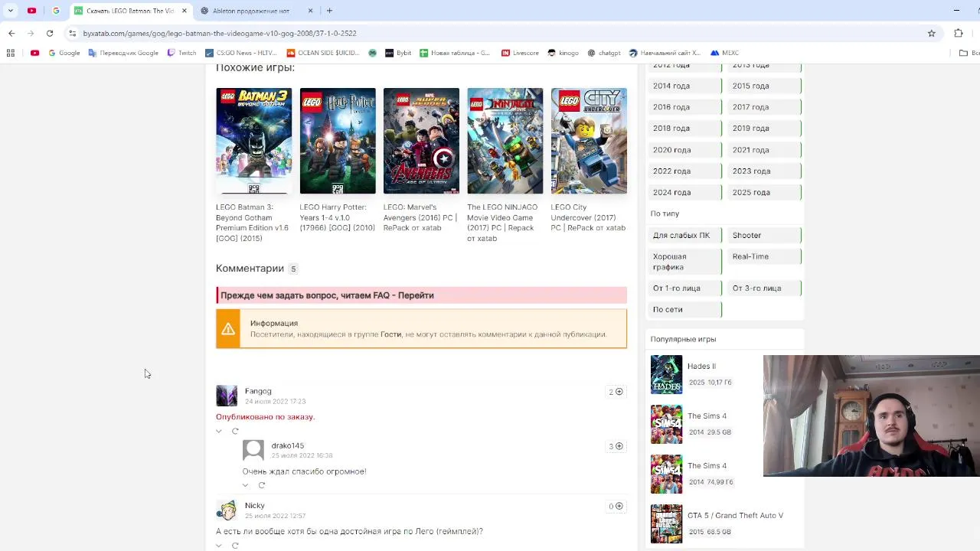Viewport: 980px width, 551px height.
Task: Open the tab search dropdown arrow
Action: pos(10,11)
